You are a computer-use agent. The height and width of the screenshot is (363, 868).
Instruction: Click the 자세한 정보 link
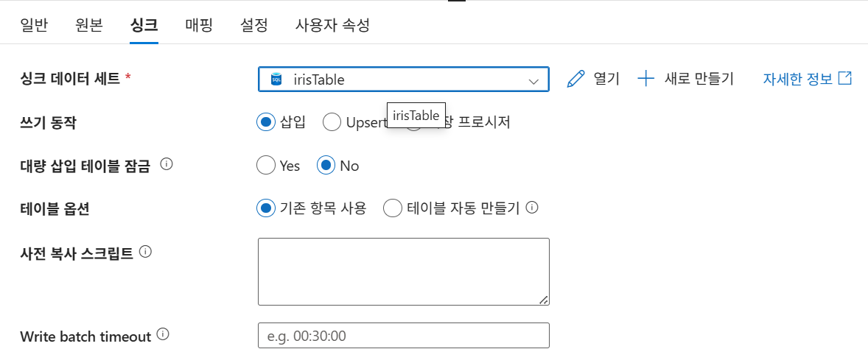(x=797, y=79)
